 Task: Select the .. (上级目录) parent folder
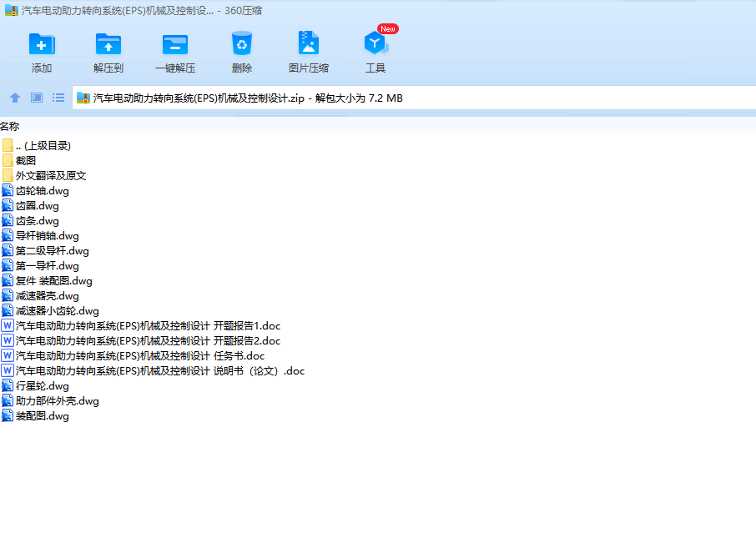point(37,145)
